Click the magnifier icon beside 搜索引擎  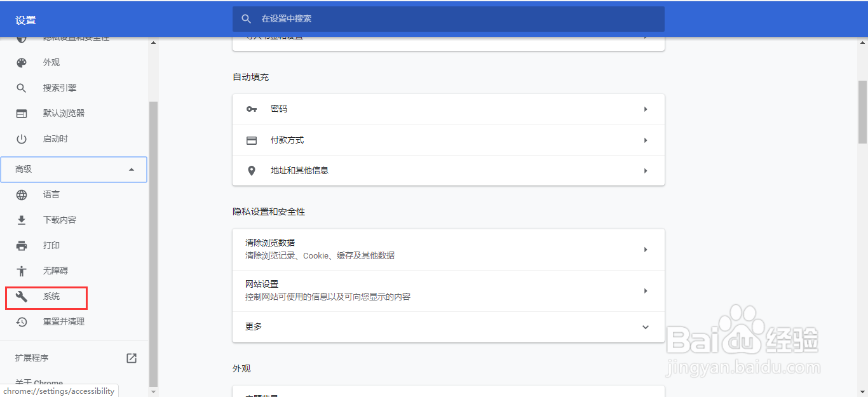pyautogui.click(x=22, y=88)
